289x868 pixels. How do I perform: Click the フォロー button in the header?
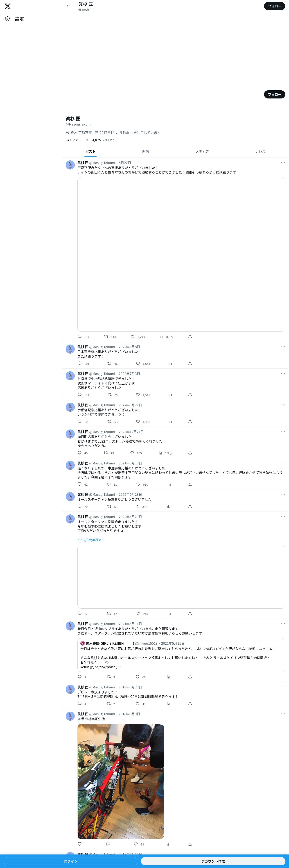coord(275,6)
